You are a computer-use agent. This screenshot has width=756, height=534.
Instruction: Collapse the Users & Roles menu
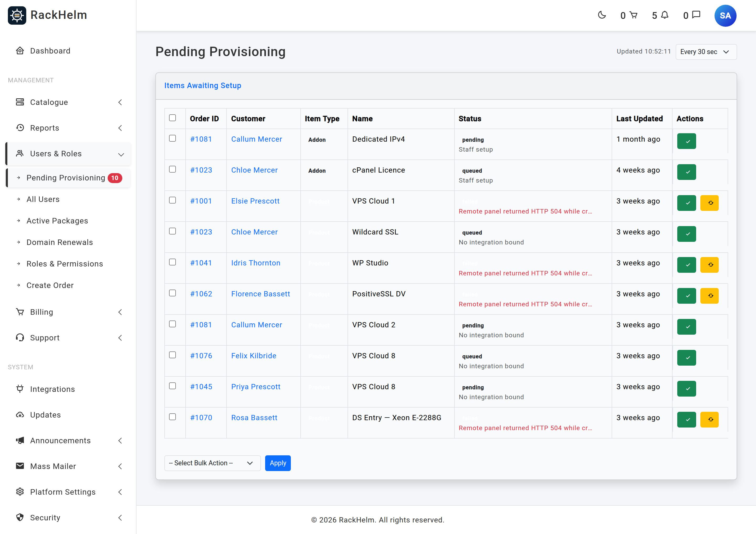click(x=68, y=154)
